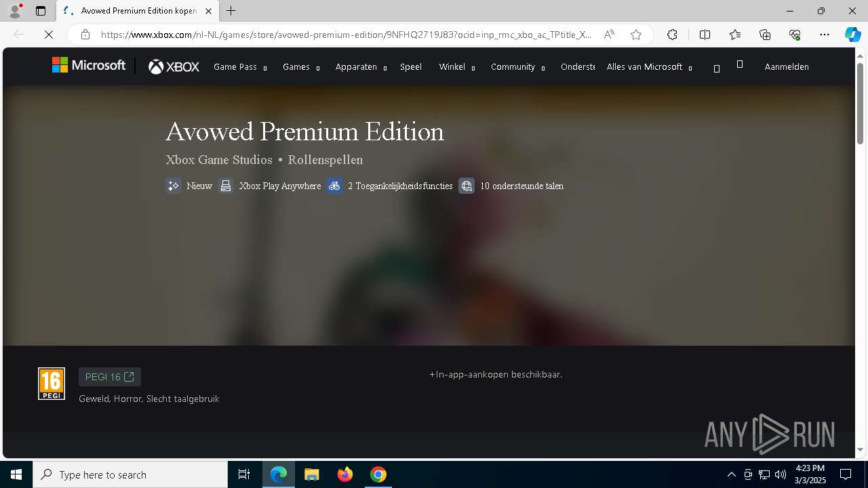The image size is (868, 488).
Task: Open Edge settings and more menu
Action: tap(825, 35)
